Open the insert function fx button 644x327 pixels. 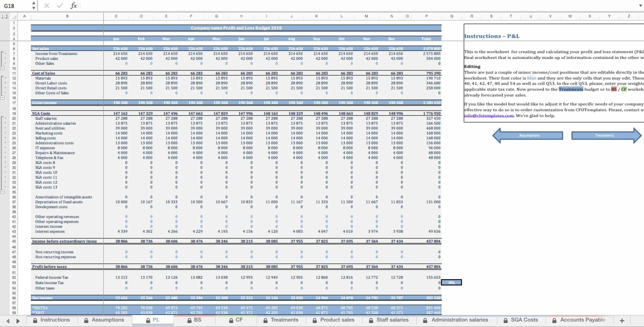[73, 6]
